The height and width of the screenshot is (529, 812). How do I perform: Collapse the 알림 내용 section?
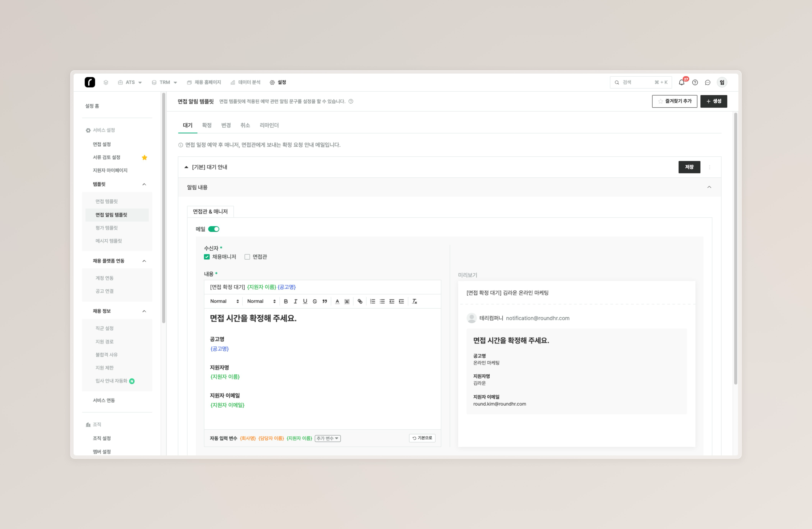click(x=709, y=187)
